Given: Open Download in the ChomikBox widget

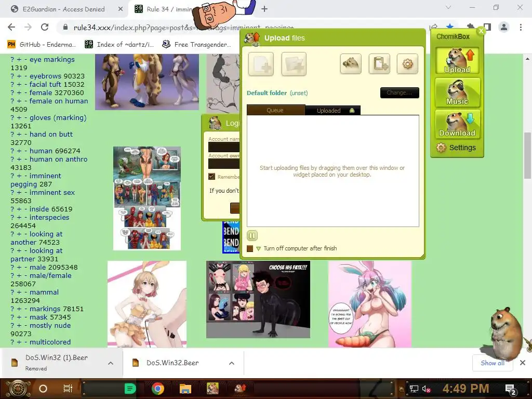Looking at the screenshot, I should coord(457,124).
